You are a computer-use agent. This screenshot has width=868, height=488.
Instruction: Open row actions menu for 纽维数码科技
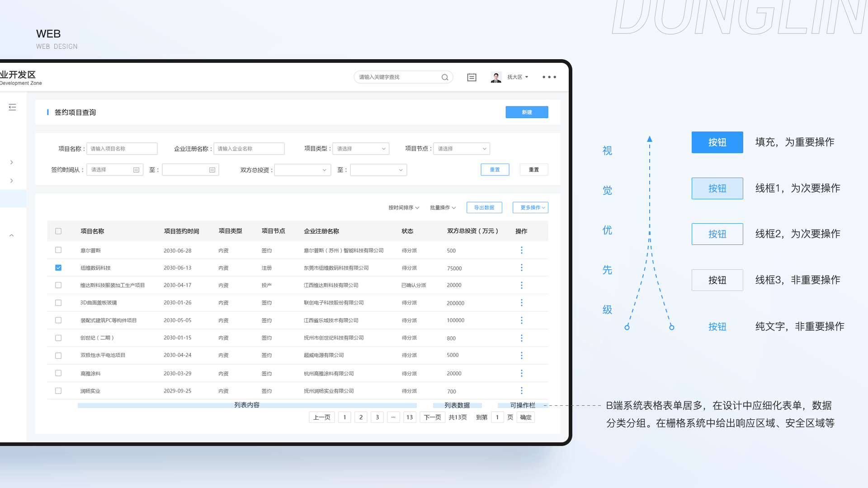tap(521, 268)
